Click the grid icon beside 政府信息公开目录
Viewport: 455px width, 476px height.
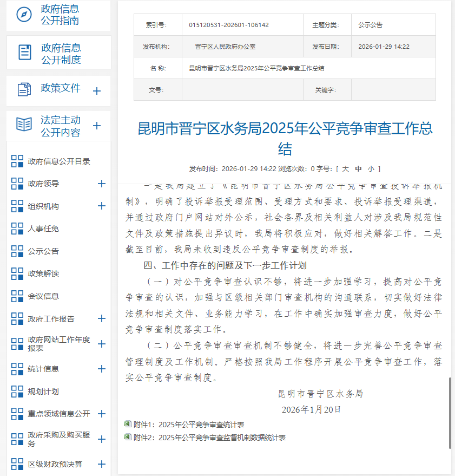[17, 161]
